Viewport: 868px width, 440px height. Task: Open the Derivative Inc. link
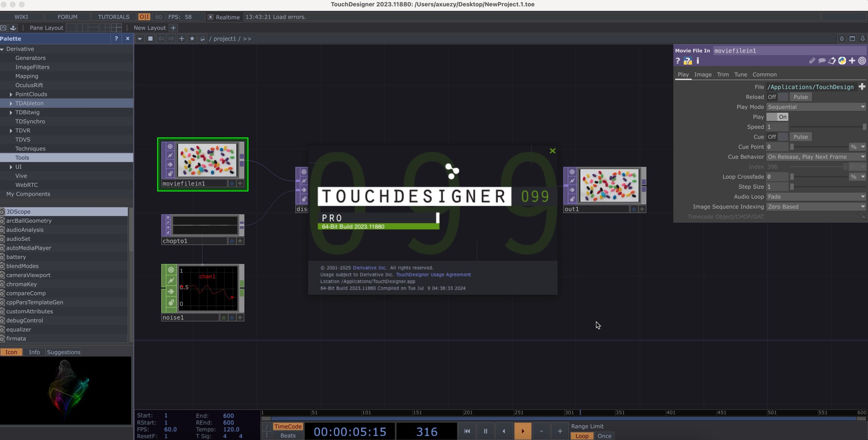tap(370, 268)
